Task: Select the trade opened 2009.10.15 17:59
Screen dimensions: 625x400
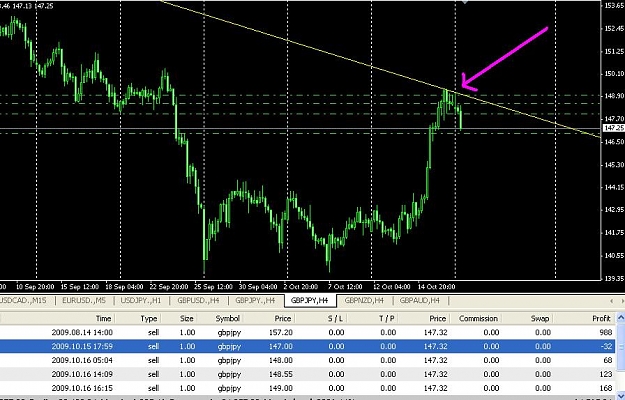Action: pos(307,346)
